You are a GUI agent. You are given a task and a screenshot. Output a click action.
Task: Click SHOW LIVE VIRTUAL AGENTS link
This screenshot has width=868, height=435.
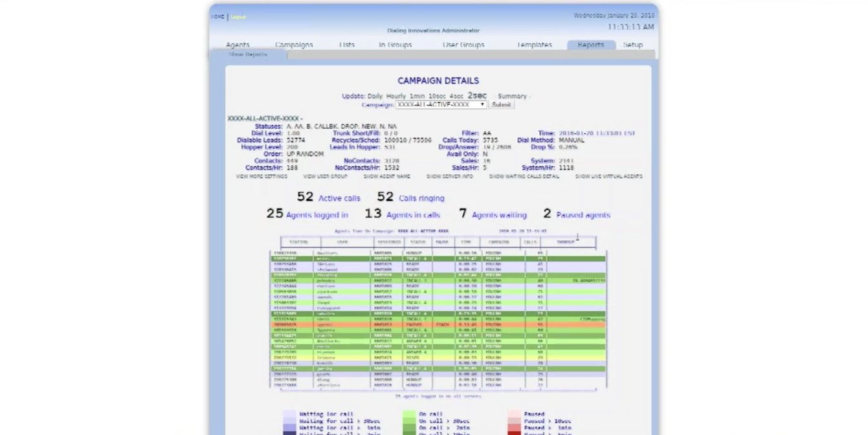[609, 176]
